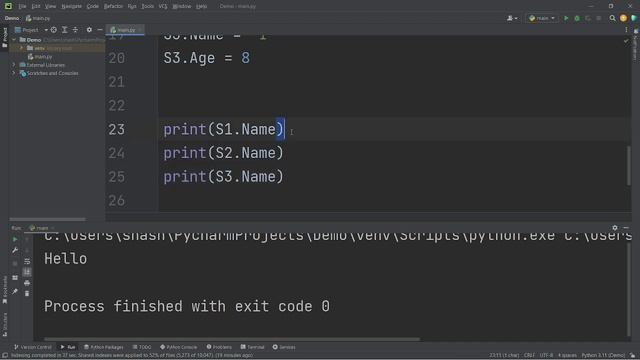This screenshot has height=360, width=640.
Task: Click the Run with Coverage icon in toolbar
Action: click(x=588, y=18)
